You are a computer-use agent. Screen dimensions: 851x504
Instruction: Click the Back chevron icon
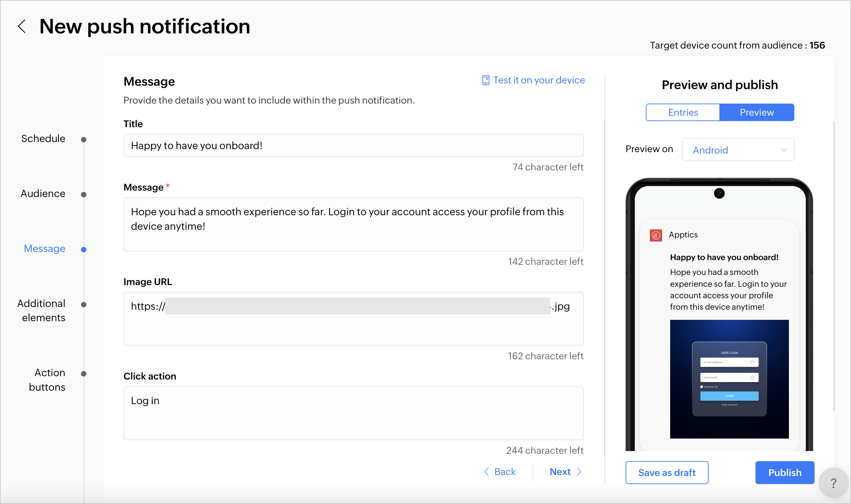click(x=487, y=472)
